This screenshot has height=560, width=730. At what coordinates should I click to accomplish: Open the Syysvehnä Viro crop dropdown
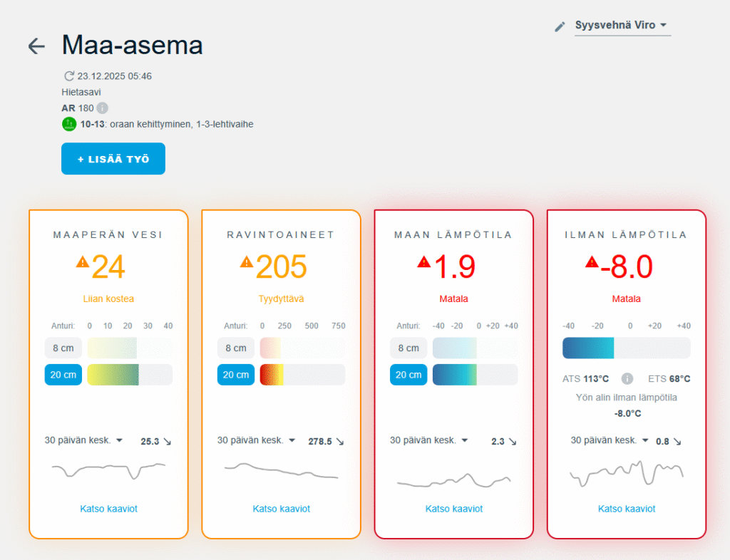point(622,26)
